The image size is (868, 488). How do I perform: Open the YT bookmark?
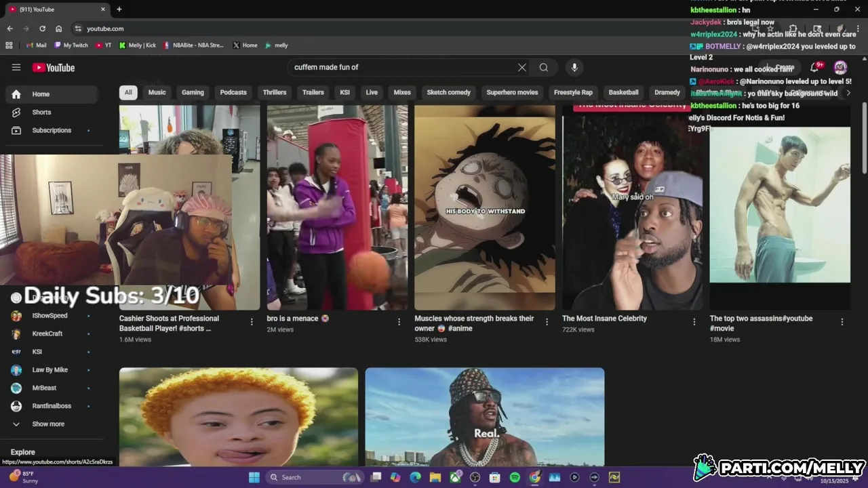(104, 45)
